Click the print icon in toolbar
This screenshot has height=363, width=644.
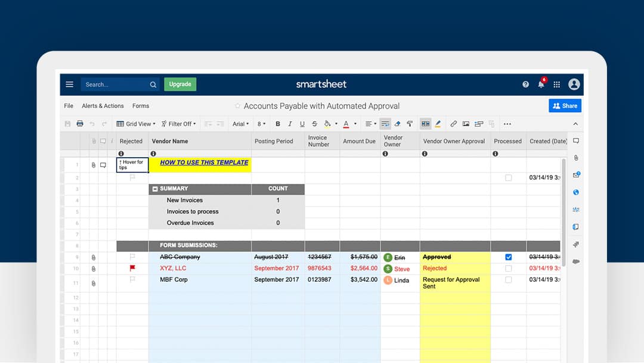tap(80, 124)
